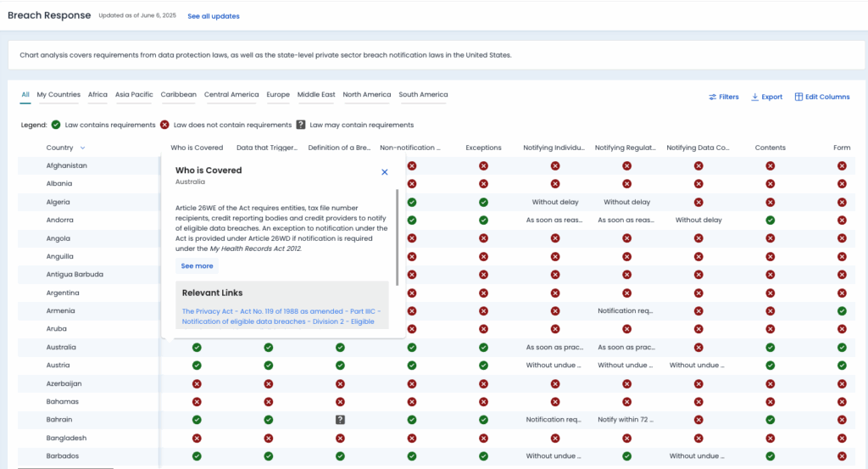The image size is (868, 469).
Task: Click Albania's Contents red cross icon
Action: [x=770, y=184]
